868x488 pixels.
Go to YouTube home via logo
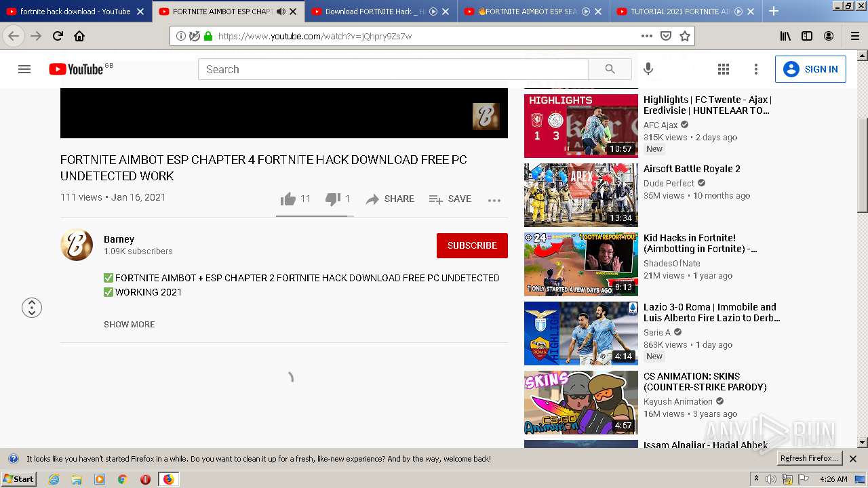tap(76, 69)
